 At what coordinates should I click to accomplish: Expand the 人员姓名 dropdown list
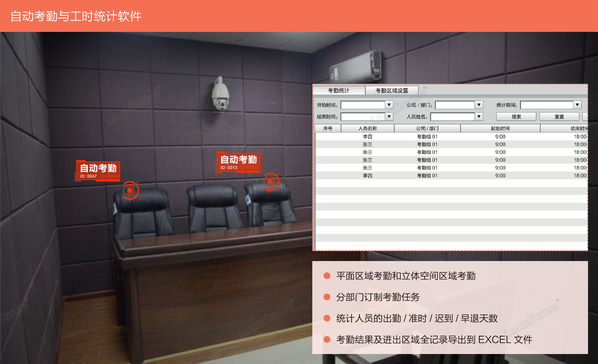pos(479,117)
